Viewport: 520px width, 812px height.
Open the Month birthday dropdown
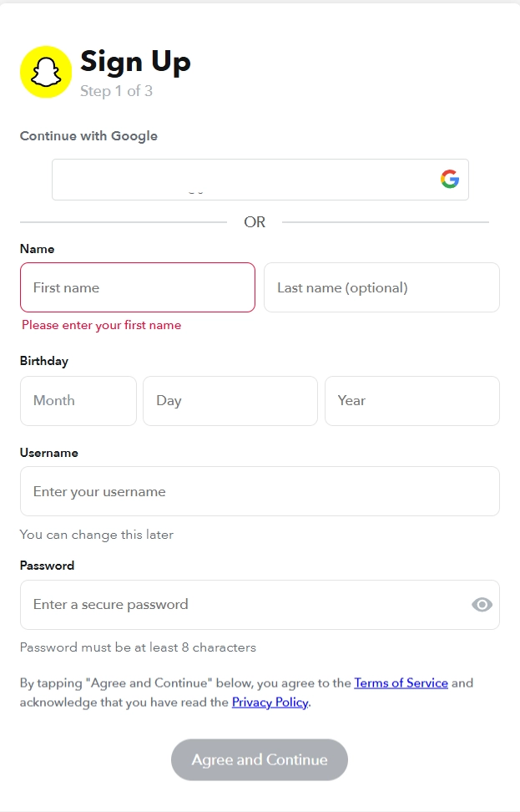78,401
